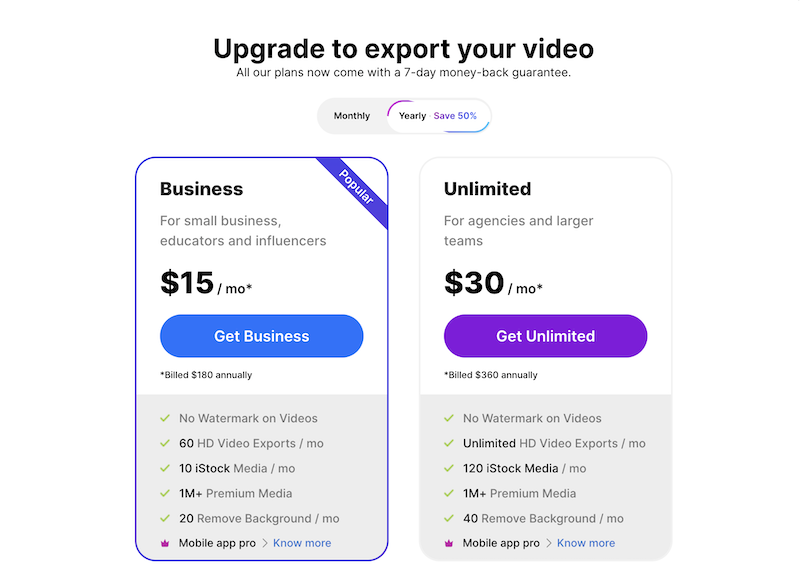Select Yearly billing option
The image size is (800, 581).
(x=412, y=116)
